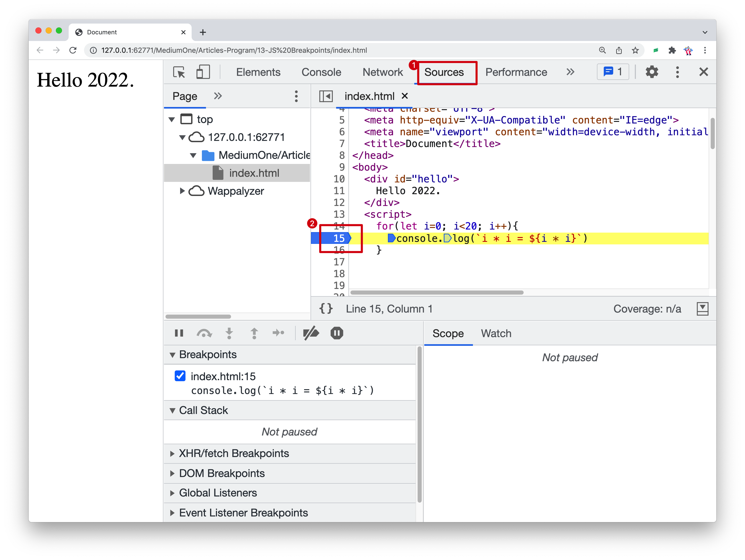Screen dimensions: 745x560
Task: Expand the Wappalyzer tree node
Action: (x=182, y=191)
